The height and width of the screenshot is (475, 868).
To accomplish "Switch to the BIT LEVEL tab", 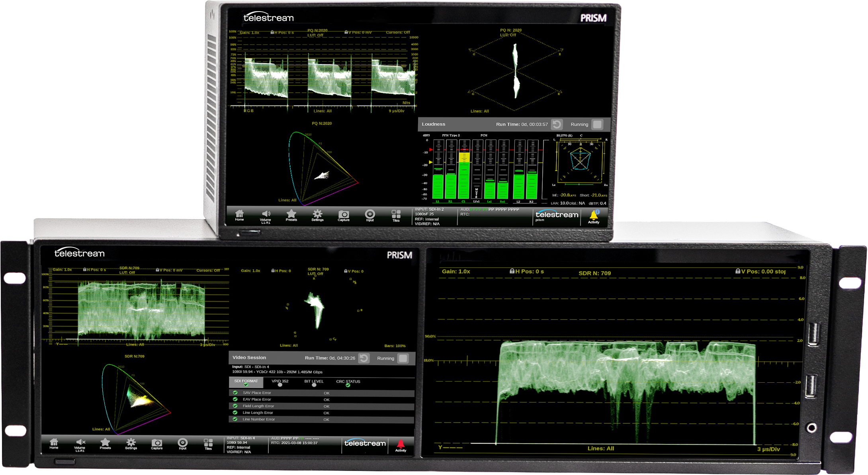I will click(x=314, y=382).
